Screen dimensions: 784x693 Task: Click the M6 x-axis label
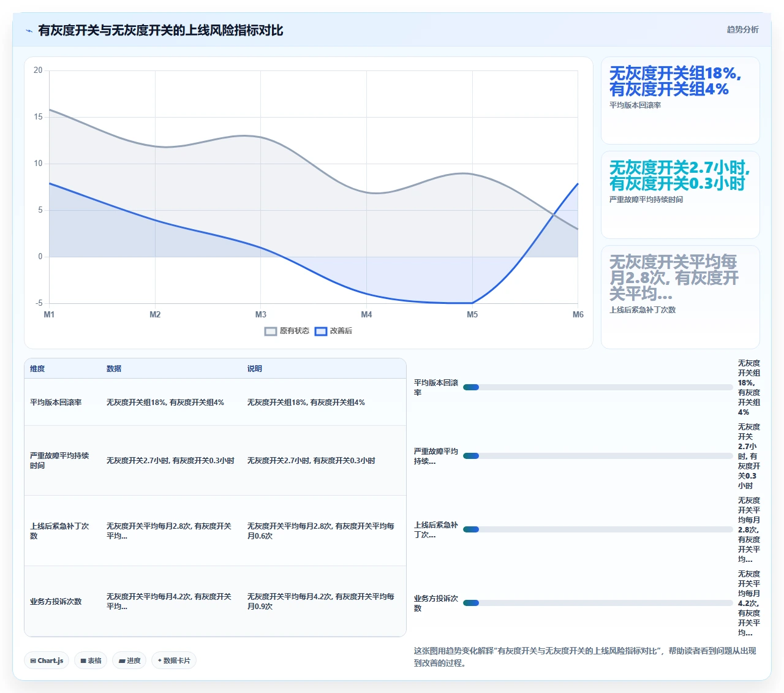(x=578, y=314)
